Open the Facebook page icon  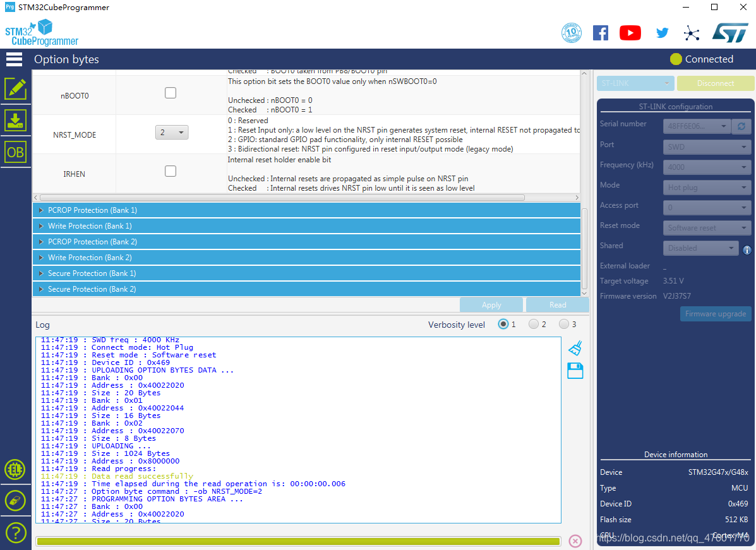click(x=600, y=33)
